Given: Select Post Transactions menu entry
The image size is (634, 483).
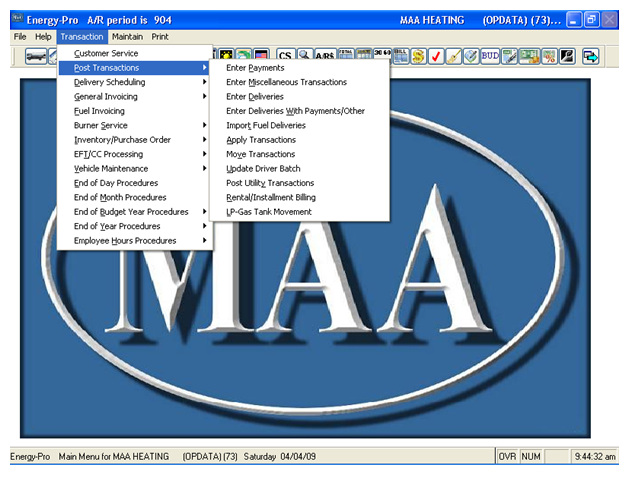Looking at the screenshot, I should point(135,68).
